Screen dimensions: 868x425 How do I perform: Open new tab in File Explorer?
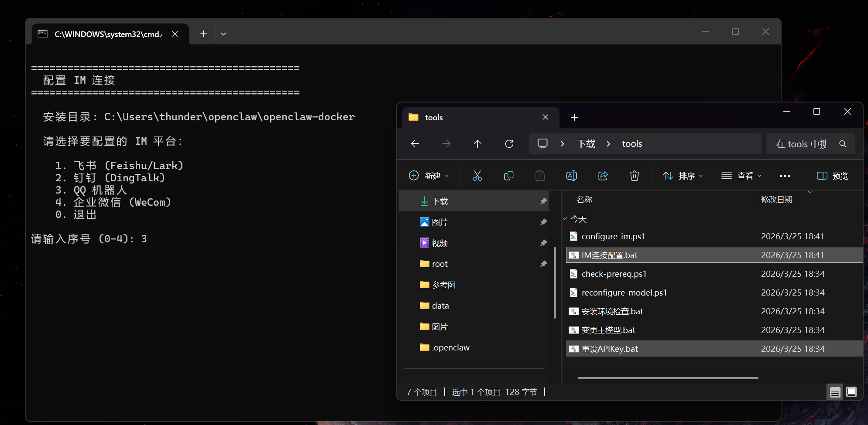tap(574, 117)
